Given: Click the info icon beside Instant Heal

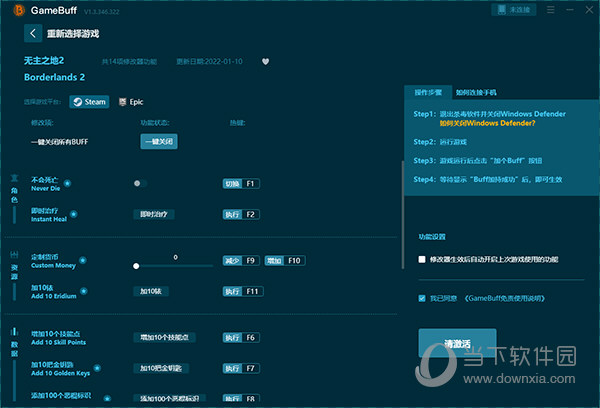Looking at the screenshot, I should pos(72,213).
